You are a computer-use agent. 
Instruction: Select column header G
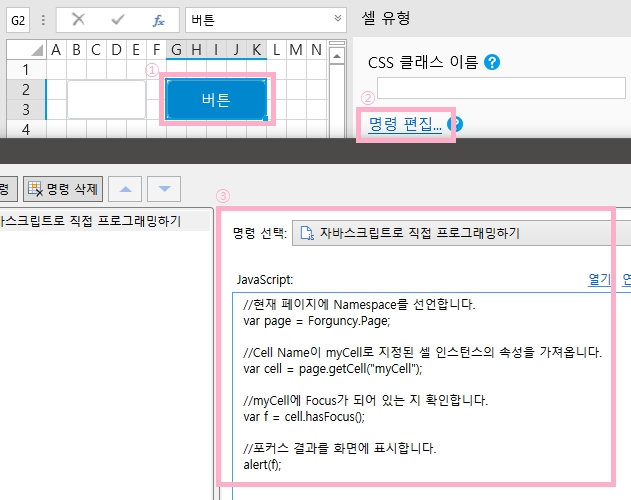[176, 50]
